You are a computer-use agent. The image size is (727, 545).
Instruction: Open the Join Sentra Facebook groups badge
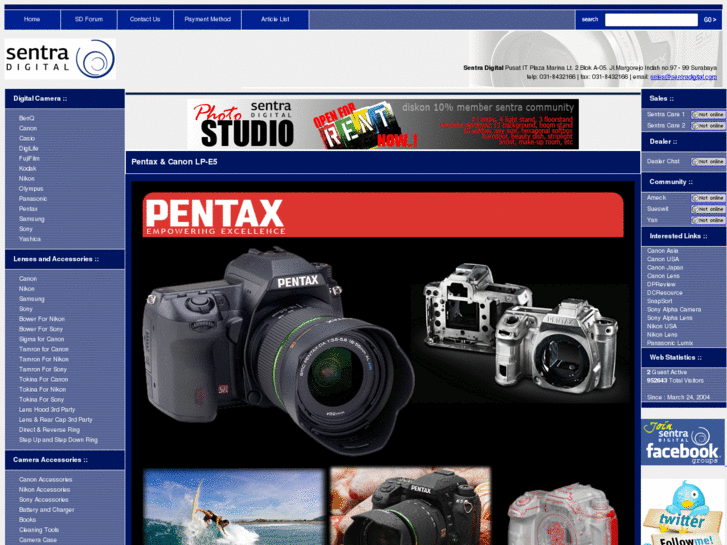point(682,442)
